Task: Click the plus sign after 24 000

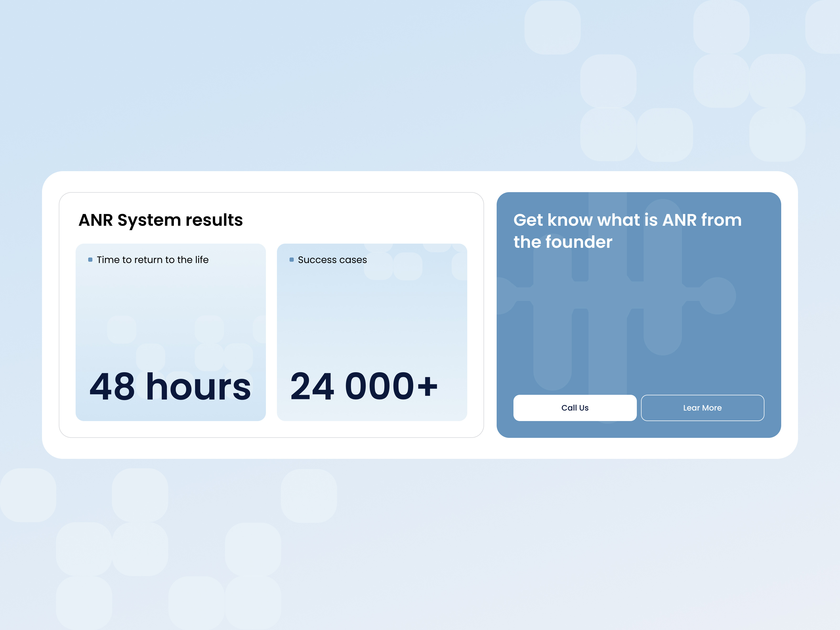Action: [428, 387]
